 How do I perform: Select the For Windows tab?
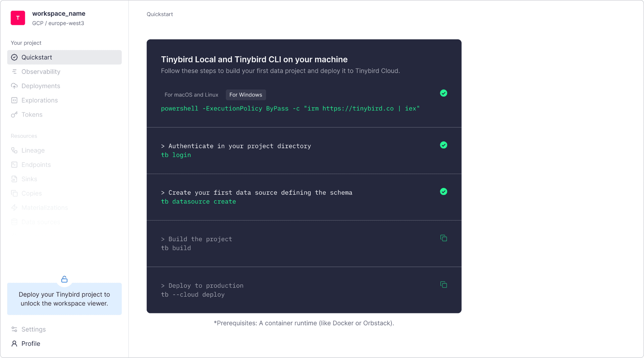[x=246, y=95]
